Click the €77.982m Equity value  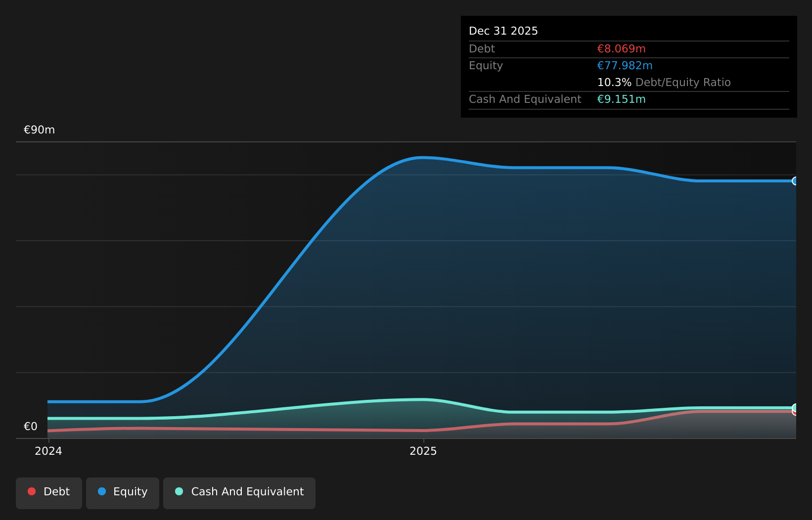click(625, 66)
